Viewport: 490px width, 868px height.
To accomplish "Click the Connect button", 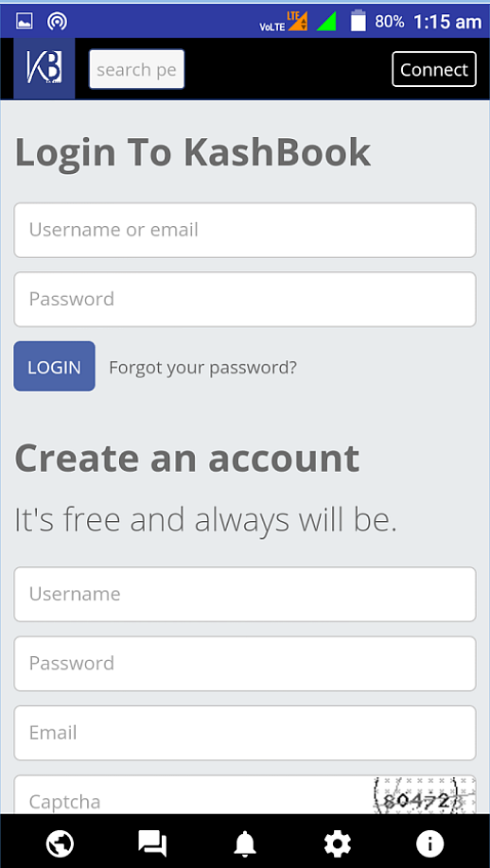I will [434, 69].
